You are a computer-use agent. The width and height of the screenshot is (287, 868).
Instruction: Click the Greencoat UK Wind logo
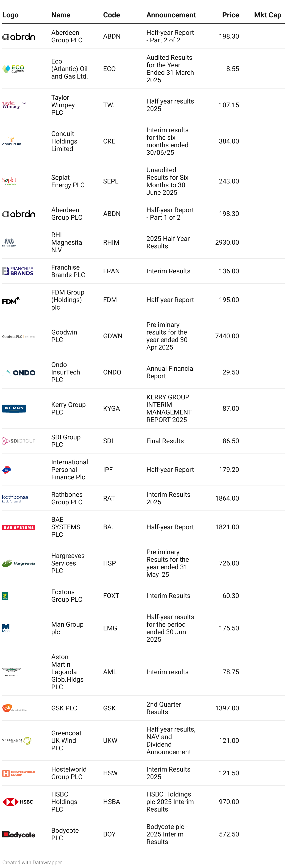17,740
